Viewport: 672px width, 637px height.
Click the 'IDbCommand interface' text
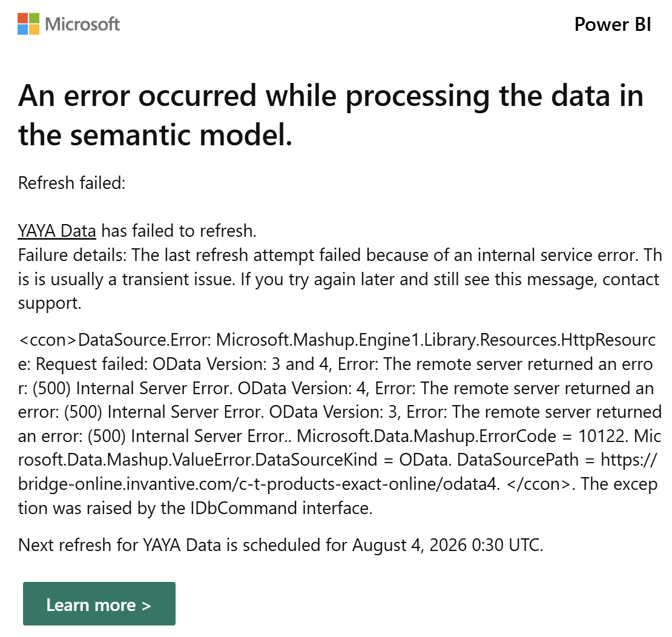coord(281,509)
